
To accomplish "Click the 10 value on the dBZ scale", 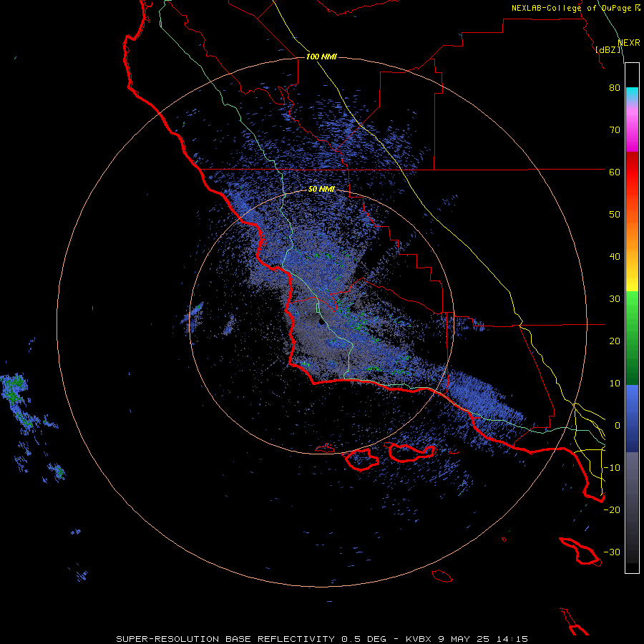I will click(615, 384).
